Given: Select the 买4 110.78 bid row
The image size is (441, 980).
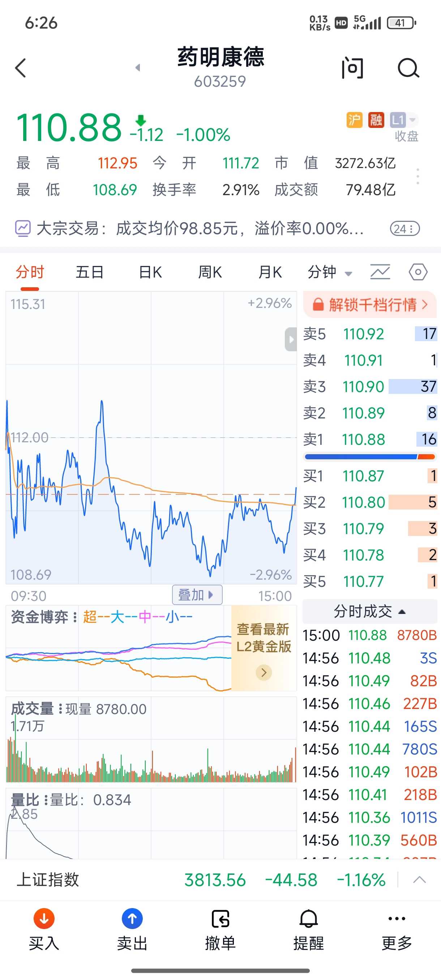Looking at the screenshot, I should click(x=370, y=555).
